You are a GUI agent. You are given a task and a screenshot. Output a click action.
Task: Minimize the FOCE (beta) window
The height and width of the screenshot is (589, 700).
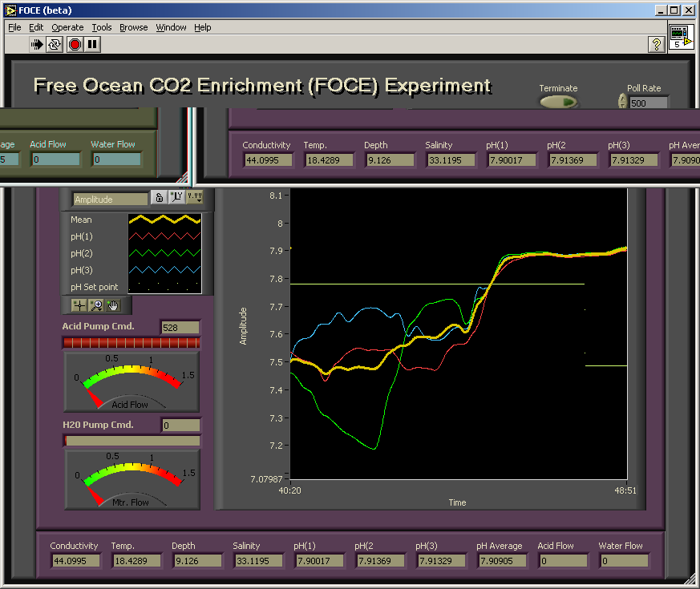[x=662, y=10]
